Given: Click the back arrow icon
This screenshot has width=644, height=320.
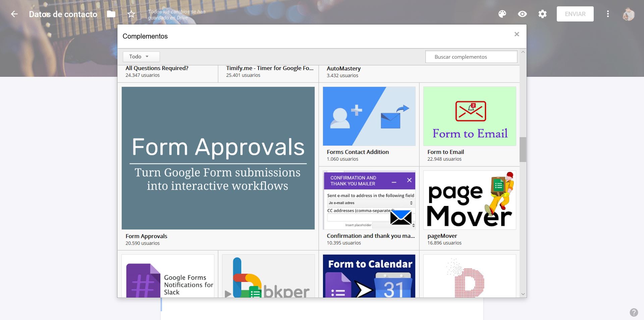Looking at the screenshot, I should coord(14,14).
